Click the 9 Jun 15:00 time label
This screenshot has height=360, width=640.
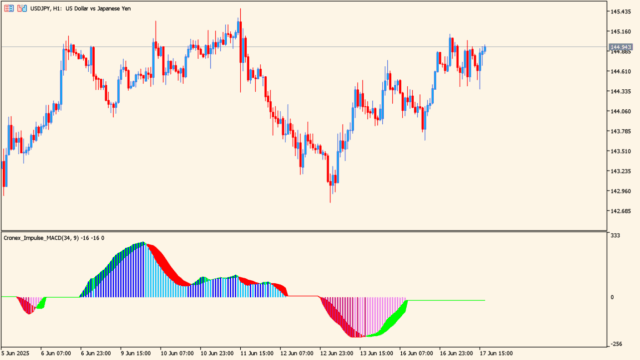tap(136, 353)
